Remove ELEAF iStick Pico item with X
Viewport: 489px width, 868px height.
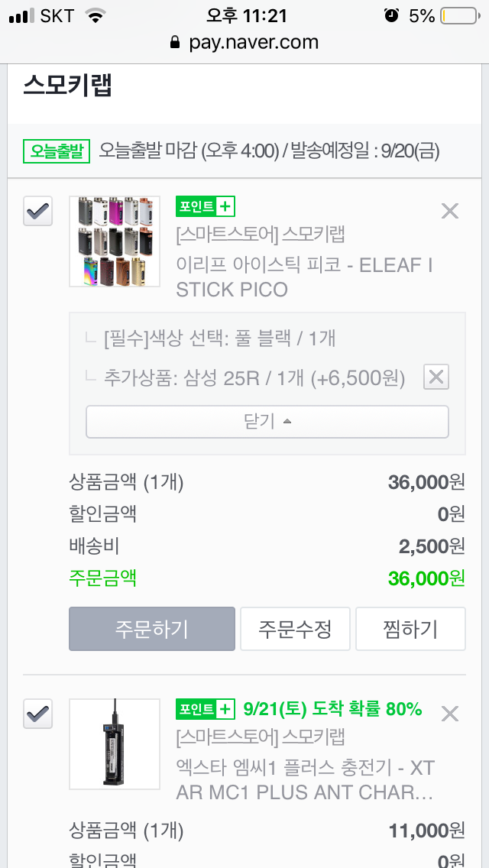450,212
